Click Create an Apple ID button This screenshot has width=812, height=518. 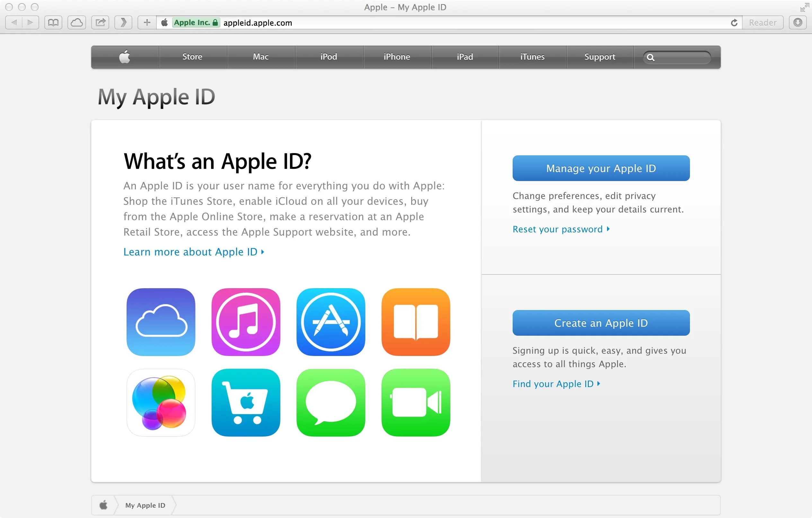(601, 323)
